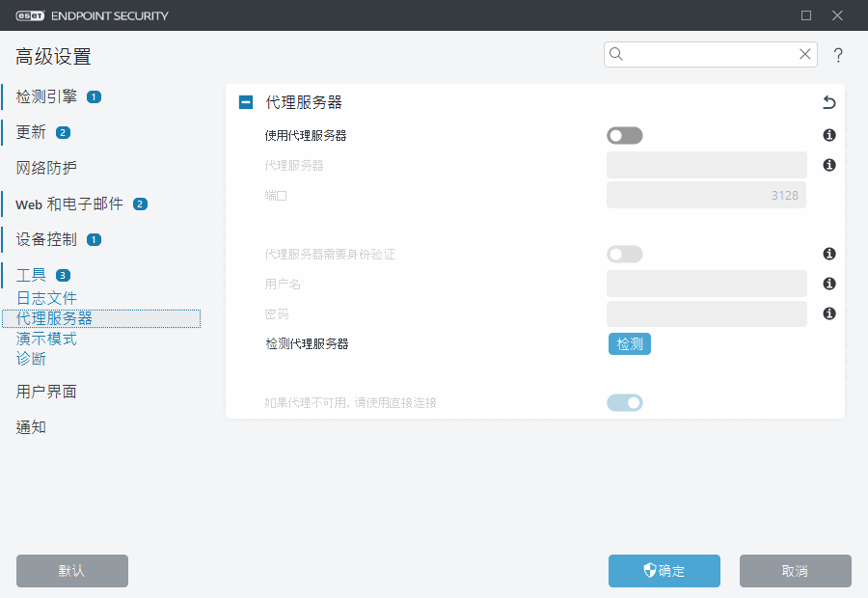Enable the 使用代理服务器 toggle
The width and height of the screenshot is (868, 598).
(x=624, y=135)
